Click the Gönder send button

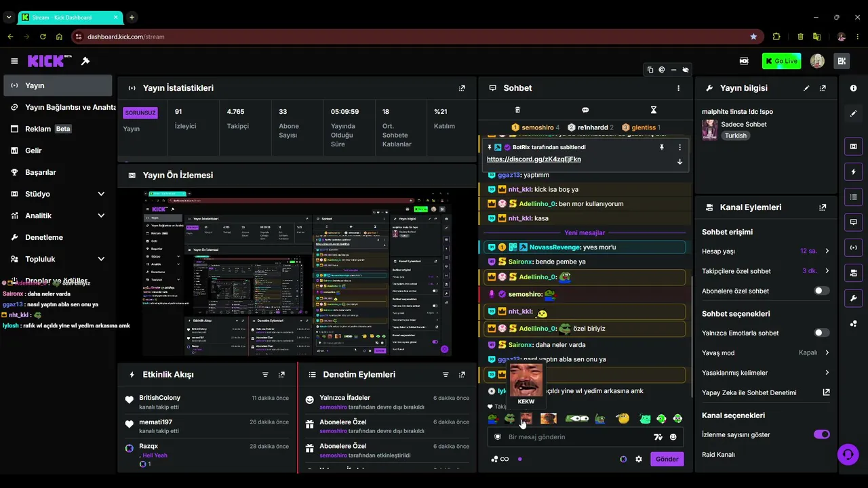(x=667, y=459)
